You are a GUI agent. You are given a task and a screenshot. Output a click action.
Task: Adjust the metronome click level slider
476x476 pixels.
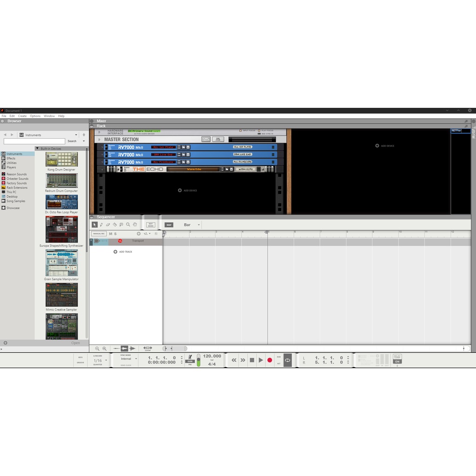(x=199, y=360)
